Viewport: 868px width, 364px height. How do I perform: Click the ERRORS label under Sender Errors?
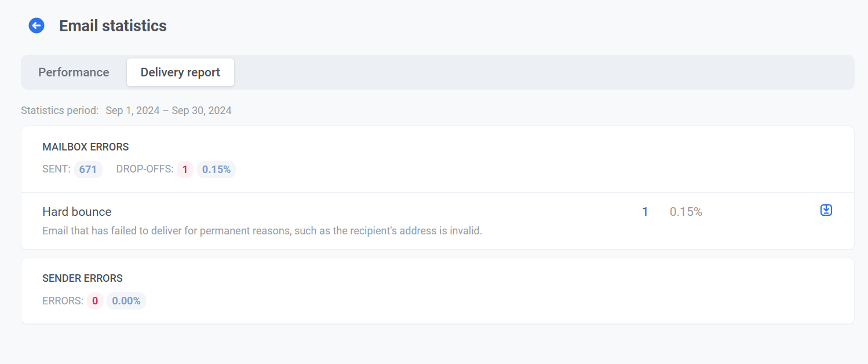[63, 301]
